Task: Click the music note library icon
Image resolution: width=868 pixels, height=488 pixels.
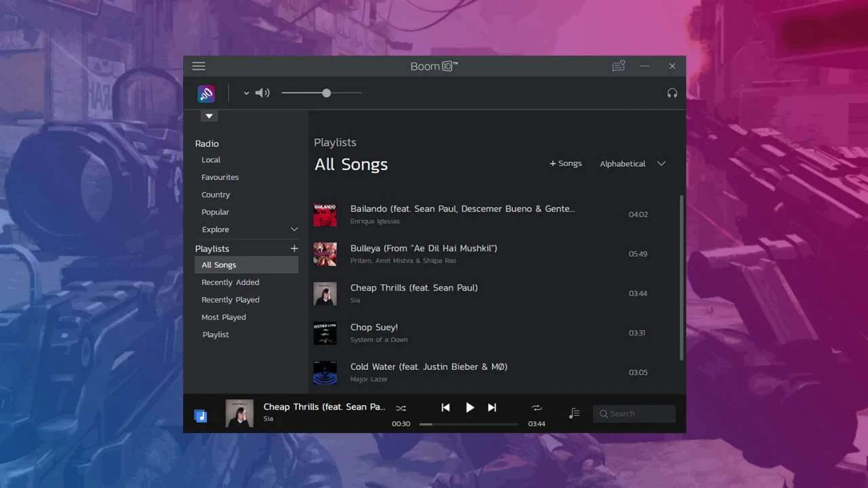Action: point(201,415)
